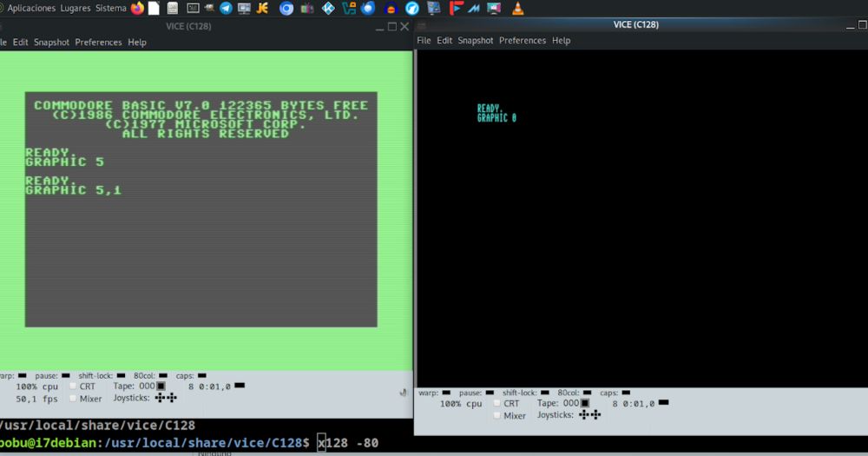Open the terminal launcher in the top panel
The height and width of the screenshot is (456, 868).
point(193,9)
